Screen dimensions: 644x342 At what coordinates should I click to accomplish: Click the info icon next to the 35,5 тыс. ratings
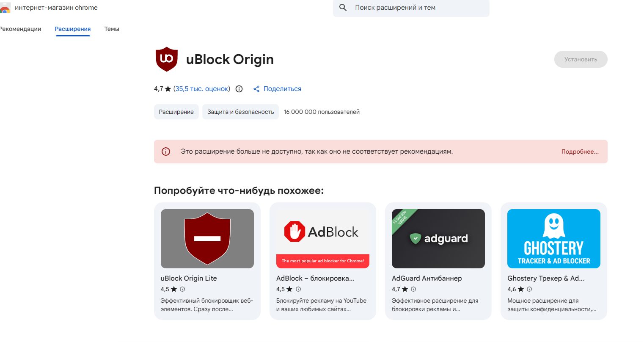(239, 89)
